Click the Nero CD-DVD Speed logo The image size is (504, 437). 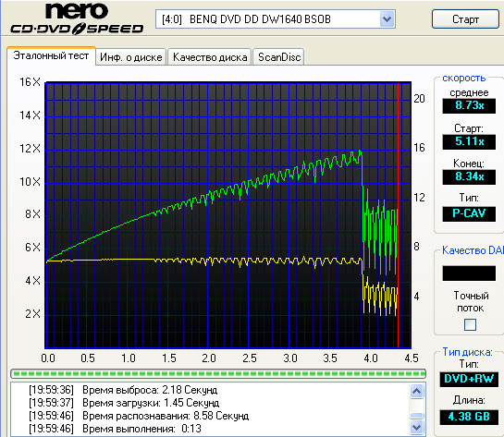pos(77,18)
